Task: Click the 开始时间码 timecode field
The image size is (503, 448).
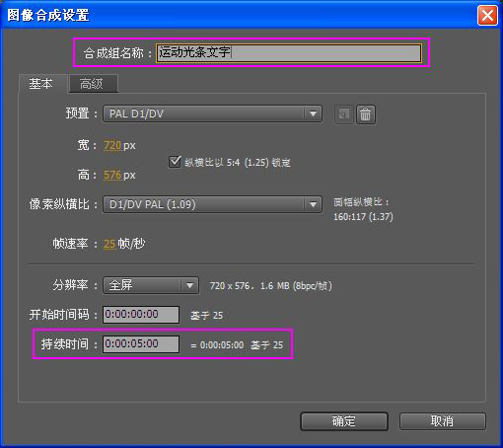Action: tap(141, 315)
